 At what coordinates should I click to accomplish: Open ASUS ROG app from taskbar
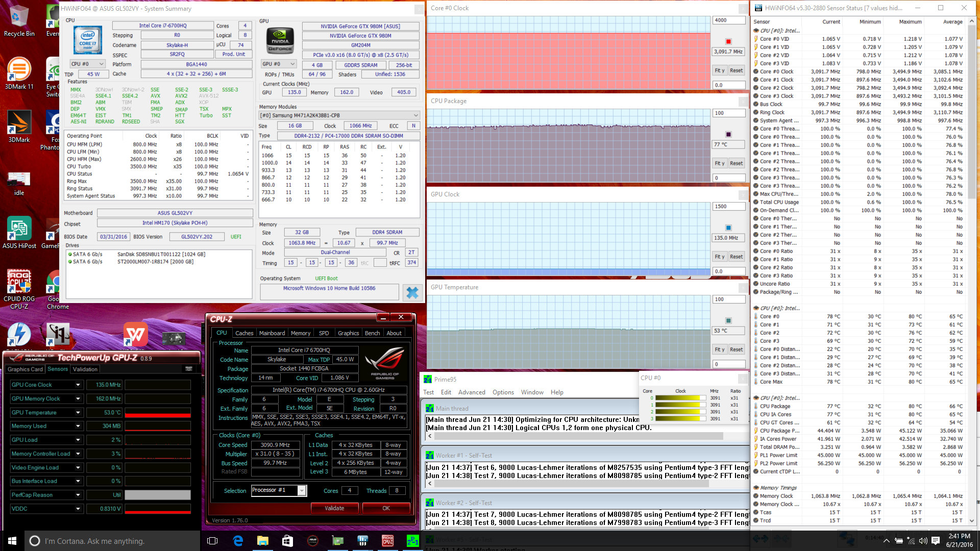(x=313, y=541)
